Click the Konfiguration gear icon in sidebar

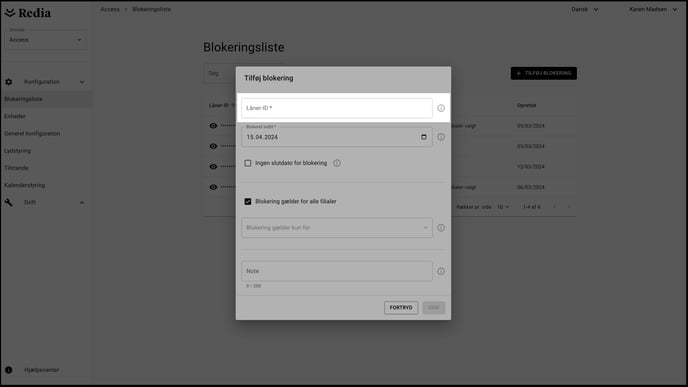(x=9, y=82)
